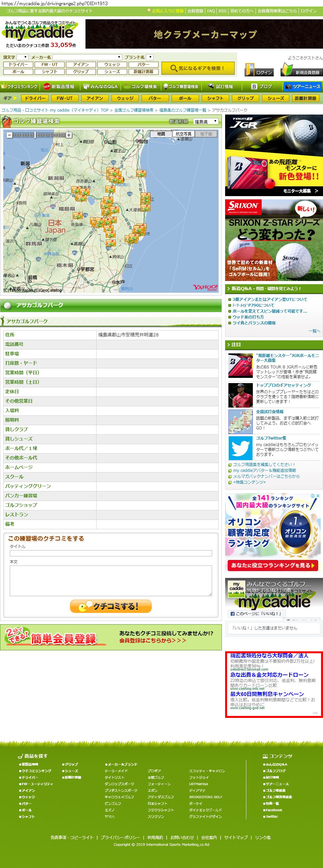This screenshot has width=323, height=868.
Task: Open the ブランド名 dropdown
Action: [150, 57]
